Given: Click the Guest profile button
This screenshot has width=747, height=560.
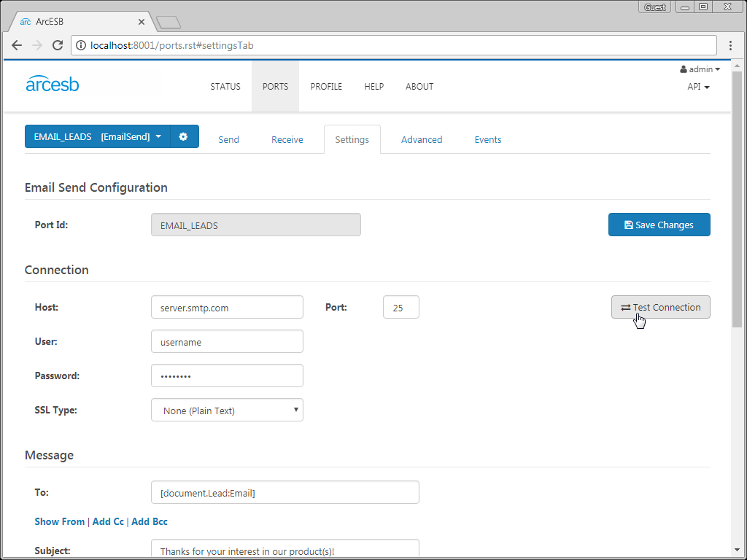Looking at the screenshot, I should click(x=654, y=7).
